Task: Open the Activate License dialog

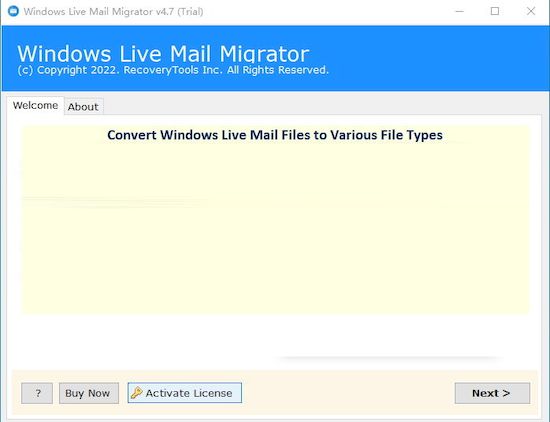Action: coord(185,393)
